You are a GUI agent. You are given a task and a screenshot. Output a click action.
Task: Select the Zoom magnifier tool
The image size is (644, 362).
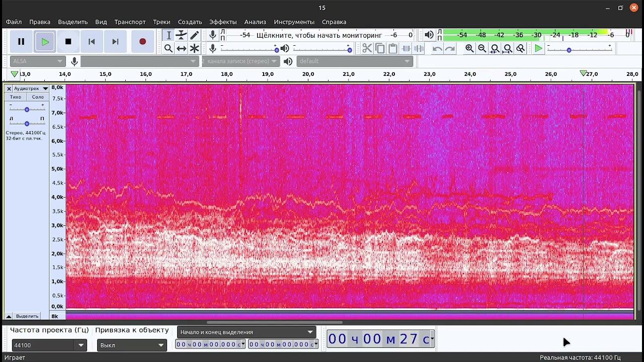tap(169, 48)
